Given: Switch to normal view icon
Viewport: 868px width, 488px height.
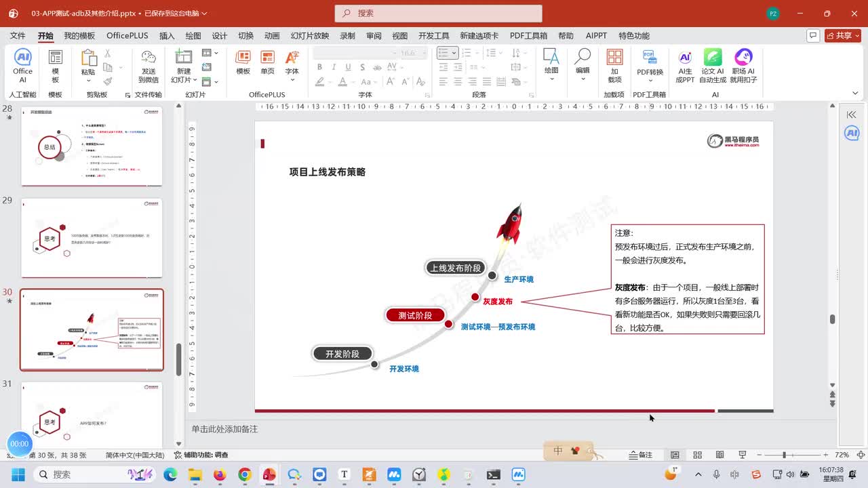Looking at the screenshot, I should coord(675,455).
